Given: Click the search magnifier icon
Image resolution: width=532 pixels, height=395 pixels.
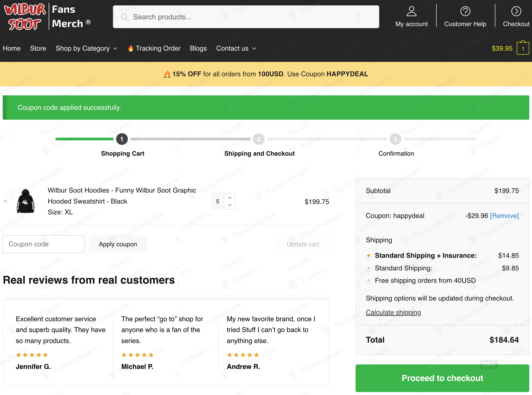Looking at the screenshot, I should 125,17.
